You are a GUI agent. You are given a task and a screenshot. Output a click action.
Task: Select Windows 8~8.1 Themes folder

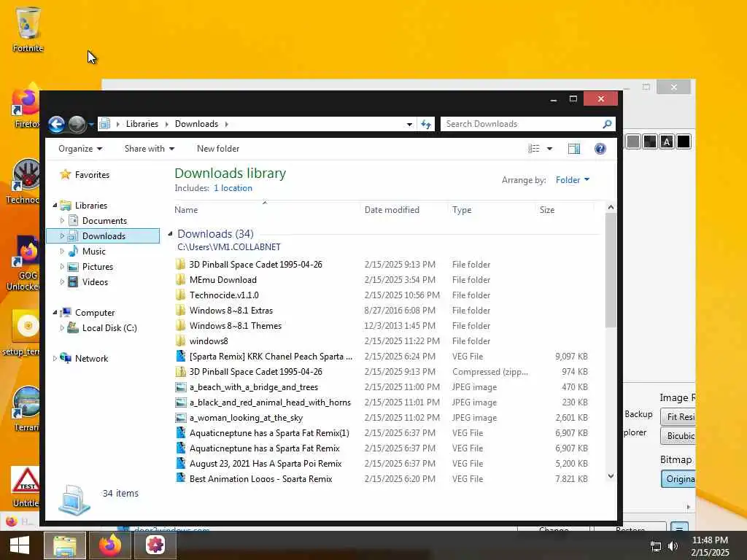click(x=236, y=326)
